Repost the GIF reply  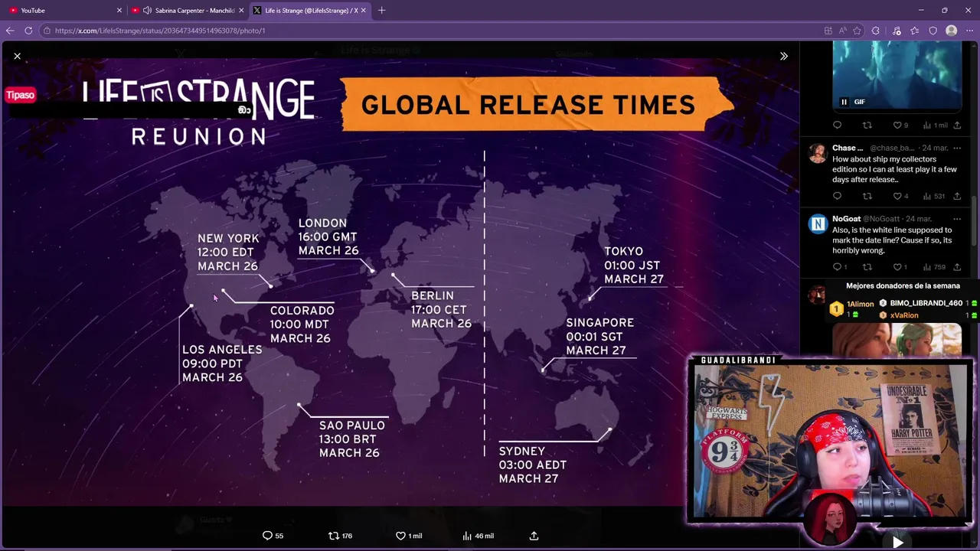[x=867, y=125]
